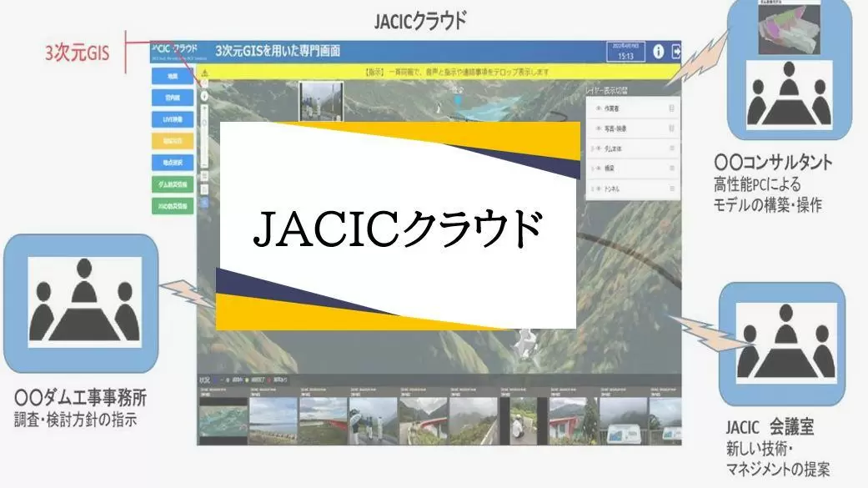Zoom in with the map plus button
Viewport: 868px width, 488px height.
coord(204,109)
